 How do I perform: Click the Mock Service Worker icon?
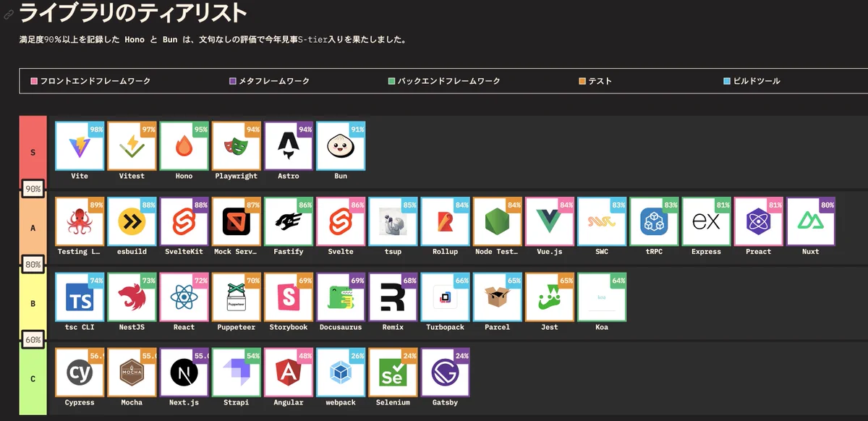(x=236, y=224)
